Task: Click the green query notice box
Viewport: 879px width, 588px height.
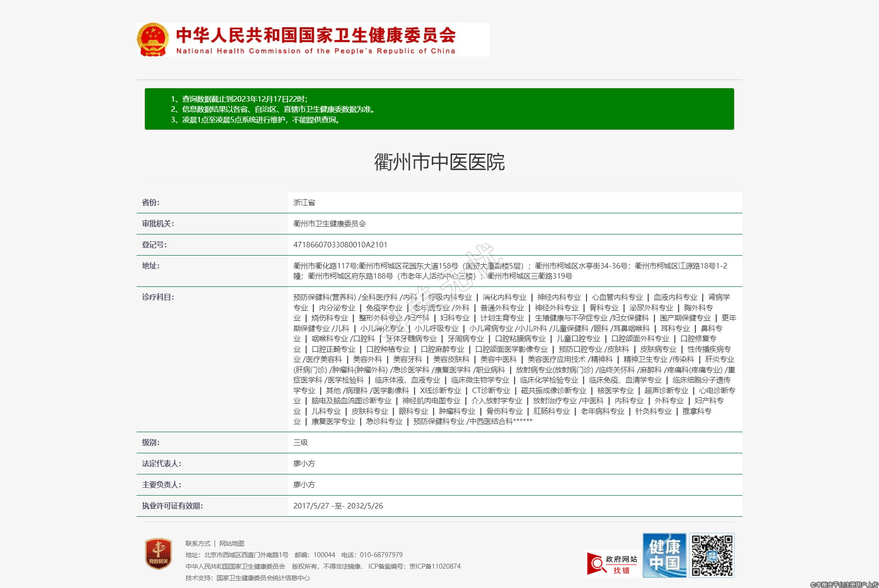Action: pyautogui.click(x=439, y=109)
